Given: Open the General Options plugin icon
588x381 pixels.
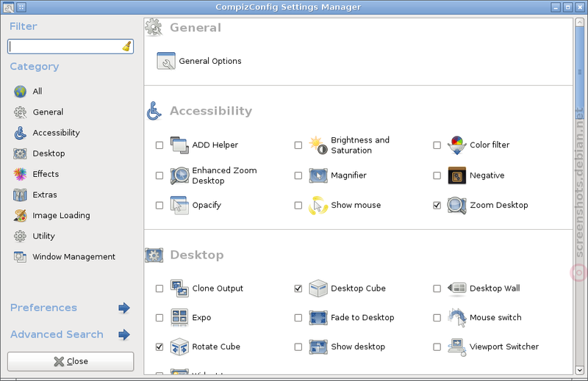Looking at the screenshot, I should coord(166,61).
